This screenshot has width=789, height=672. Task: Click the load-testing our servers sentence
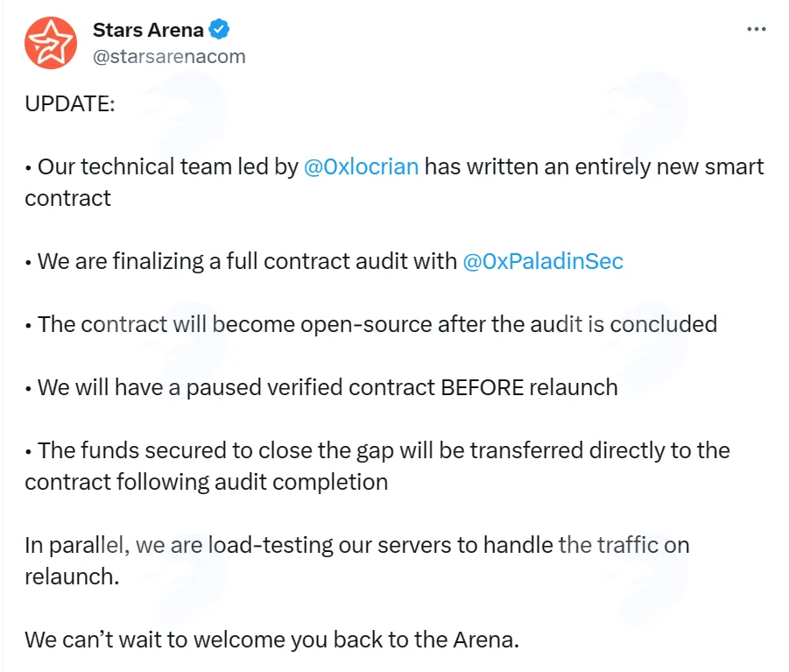click(356, 545)
